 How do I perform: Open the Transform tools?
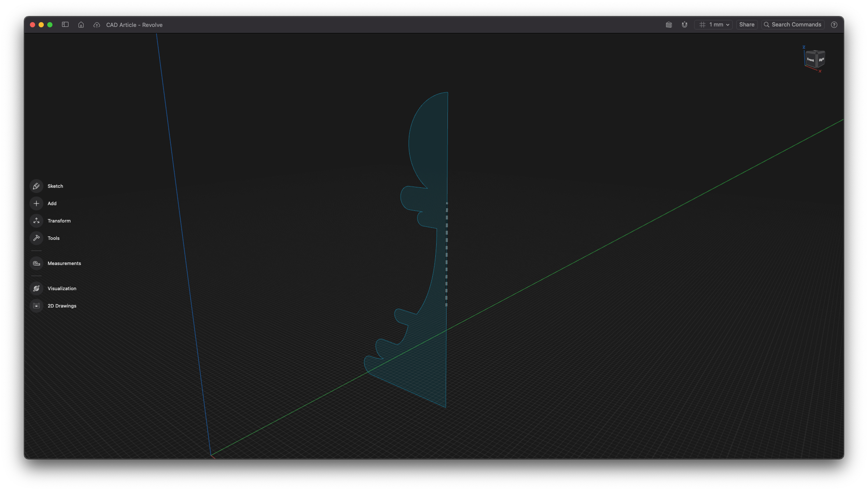pos(36,221)
